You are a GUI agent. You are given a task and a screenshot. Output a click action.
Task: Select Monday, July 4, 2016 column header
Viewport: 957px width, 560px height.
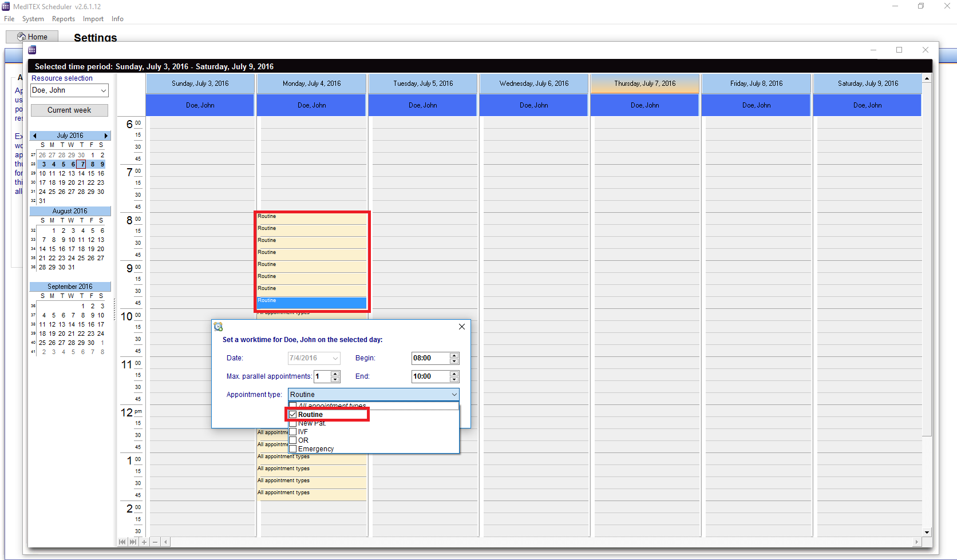[x=311, y=84]
